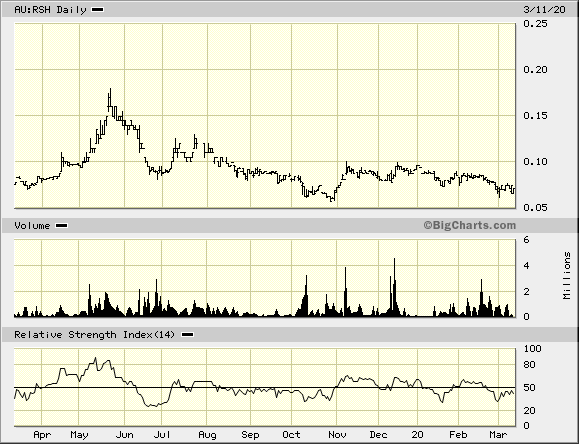The image size is (579, 444).
Task: Select the Nov label on time axis
Action: click(x=337, y=435)
